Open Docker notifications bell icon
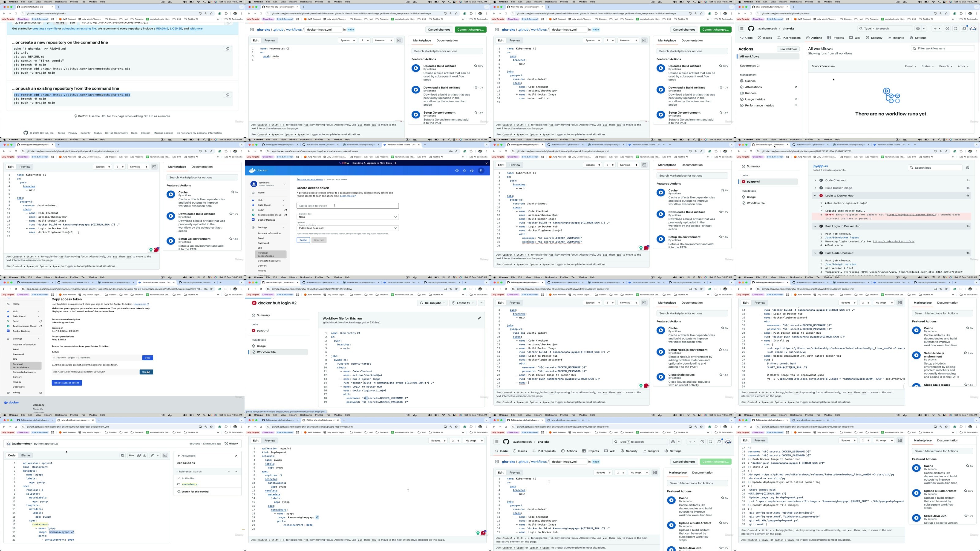 [465, 171]
